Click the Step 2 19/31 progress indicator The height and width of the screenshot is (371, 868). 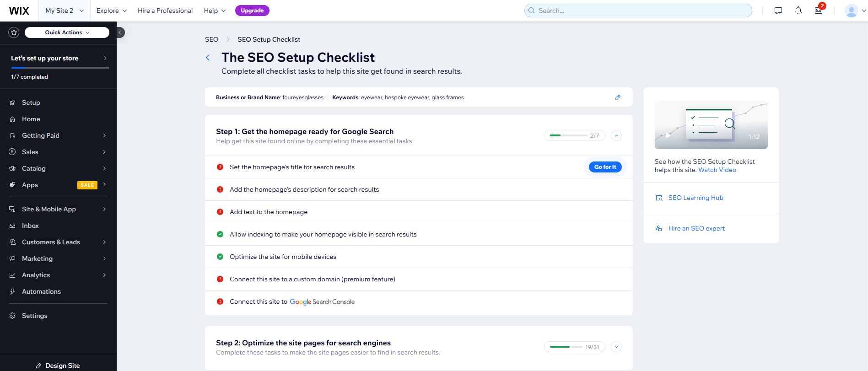click(574, 347)
